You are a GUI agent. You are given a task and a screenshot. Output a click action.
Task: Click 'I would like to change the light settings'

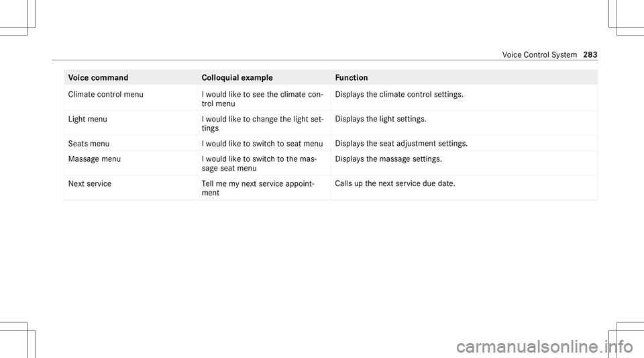coord(262,124)
